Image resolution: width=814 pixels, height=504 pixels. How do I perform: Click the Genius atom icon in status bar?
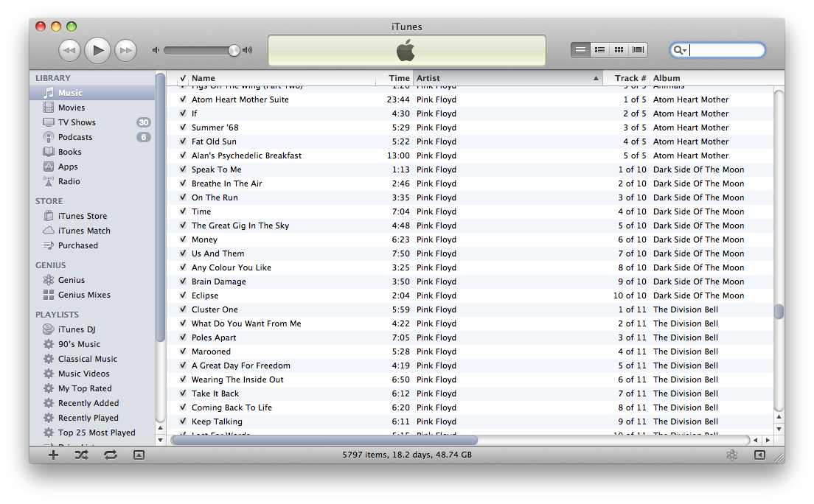(x=732, y=455)
